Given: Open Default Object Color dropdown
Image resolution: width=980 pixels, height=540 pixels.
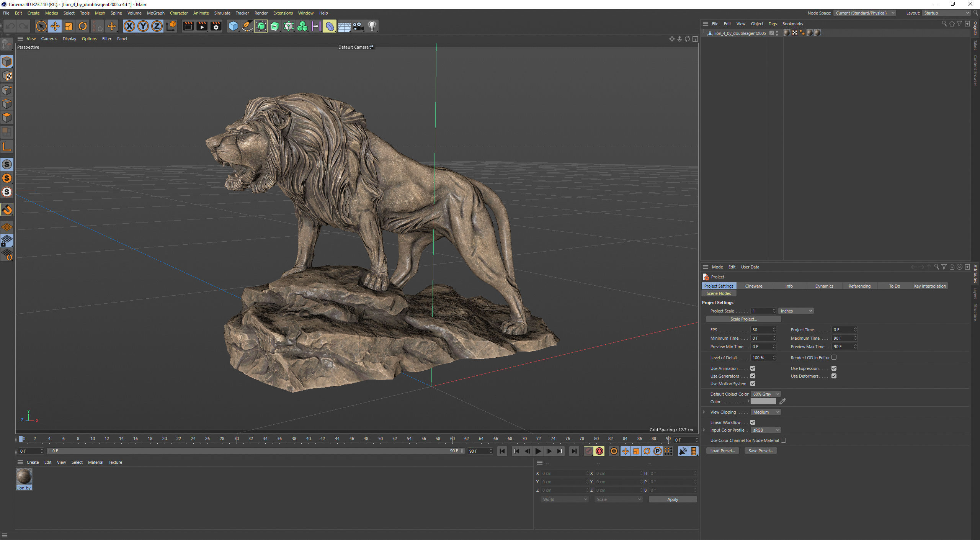Looking at the screenshot, I should tap(766, 394).
